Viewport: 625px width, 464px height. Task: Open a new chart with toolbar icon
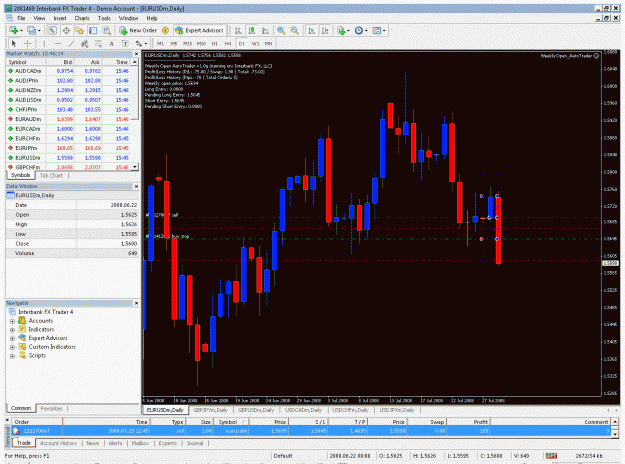tap(13, 30)
